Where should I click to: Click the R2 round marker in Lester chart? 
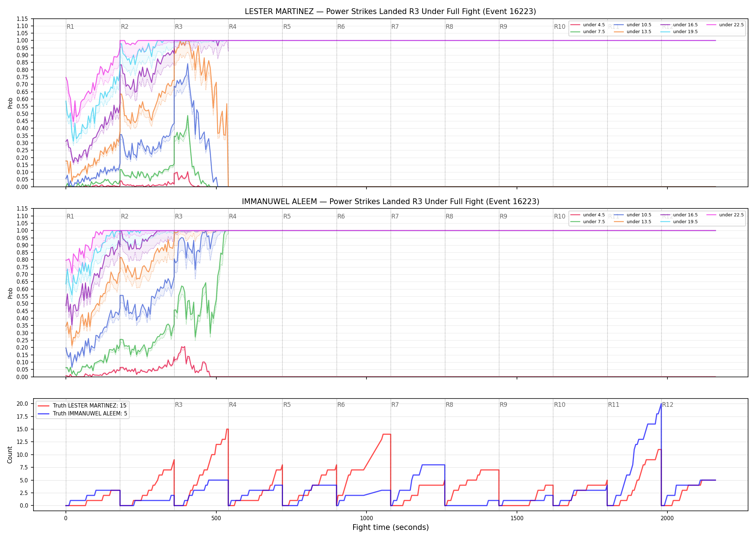[125, 27]
